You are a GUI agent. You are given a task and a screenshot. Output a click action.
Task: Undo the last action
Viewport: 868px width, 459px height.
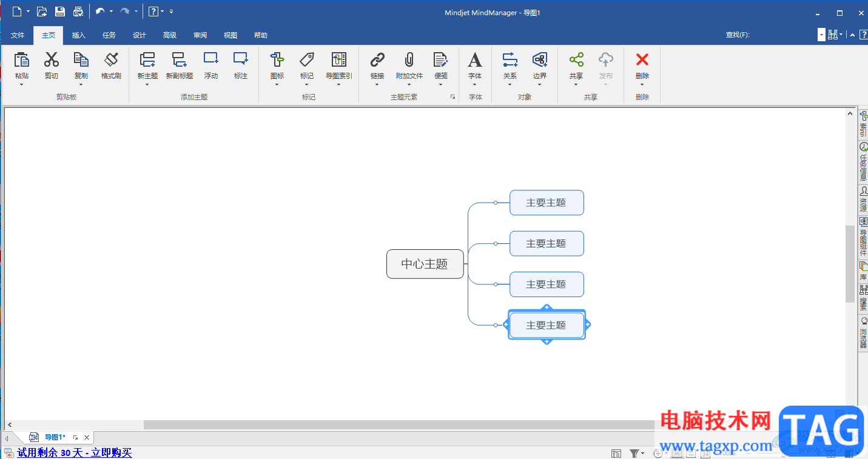coord(100,11)
